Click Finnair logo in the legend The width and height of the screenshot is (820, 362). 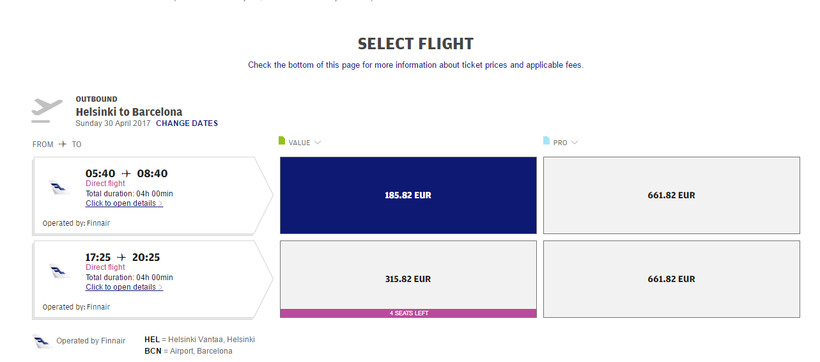[43, 342]
